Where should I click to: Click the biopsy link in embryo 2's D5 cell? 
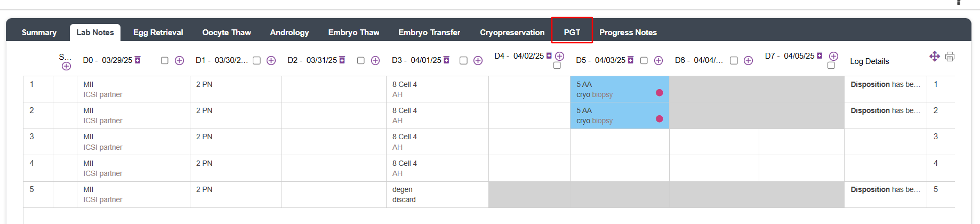(x=603, y=121)
